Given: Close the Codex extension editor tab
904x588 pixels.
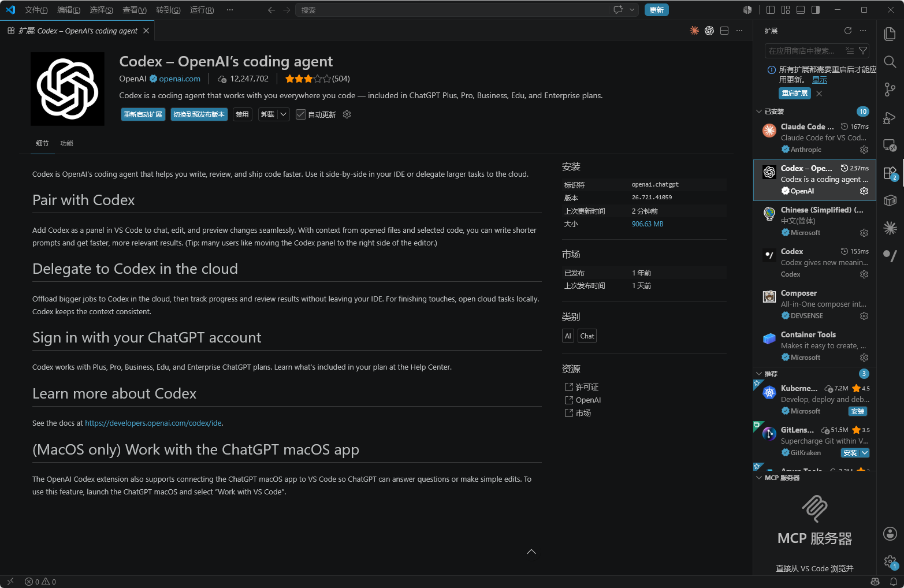Looking at the screenshot, I should coord(146,31).
